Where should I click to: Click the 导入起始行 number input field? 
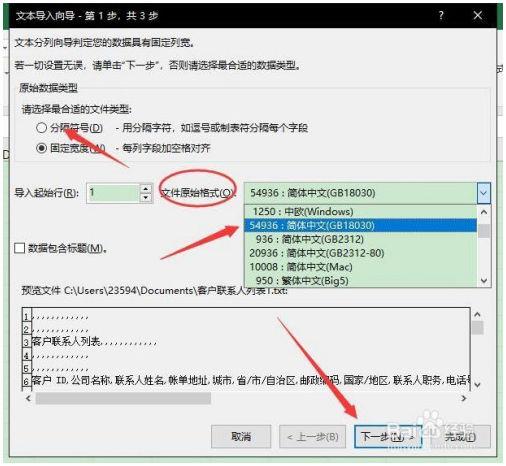point(113,193)
